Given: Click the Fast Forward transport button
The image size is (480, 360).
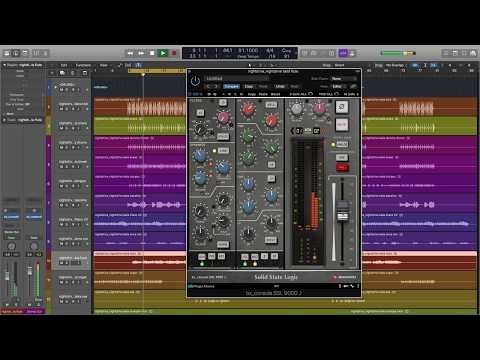Looking at the screenshot, I should (x=141, y=53).
